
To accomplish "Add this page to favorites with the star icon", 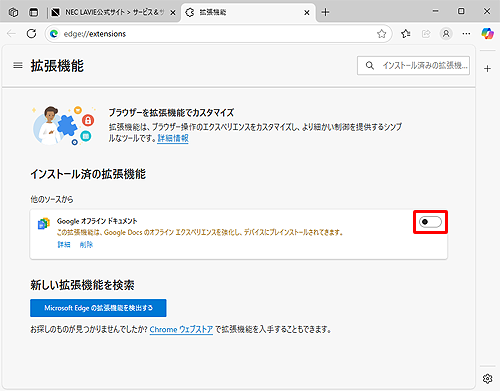I will click(381, 34).
